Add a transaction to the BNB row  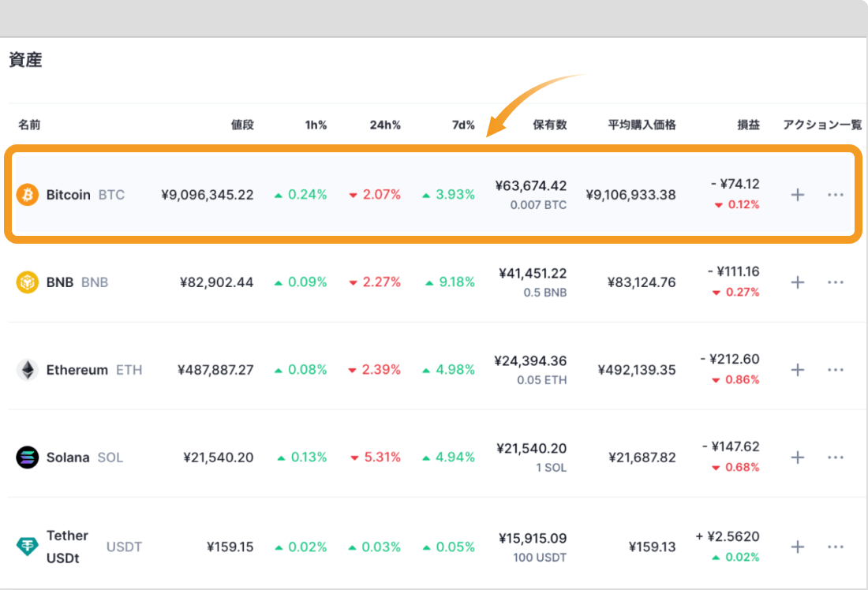798,282
